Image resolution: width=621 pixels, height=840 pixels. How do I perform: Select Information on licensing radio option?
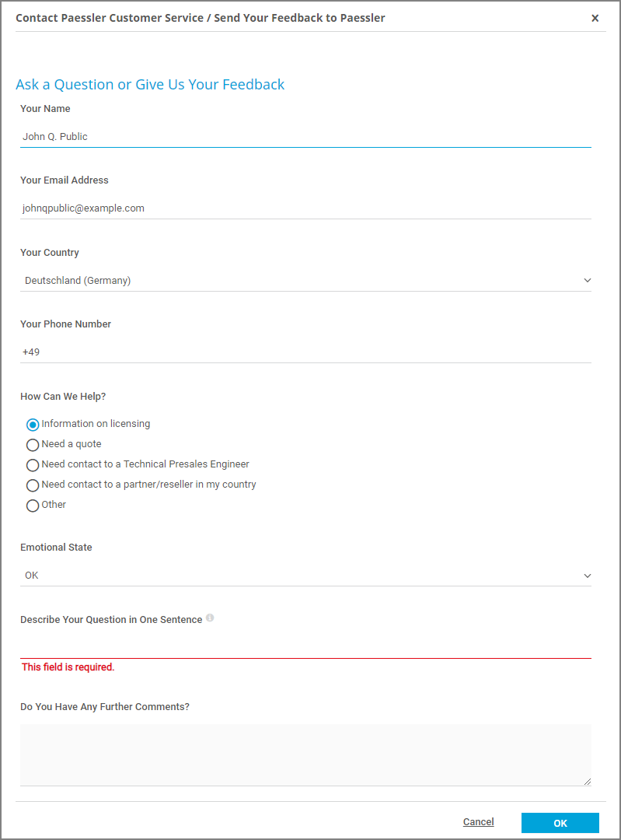pyautogui.click(x=33, y=425)
